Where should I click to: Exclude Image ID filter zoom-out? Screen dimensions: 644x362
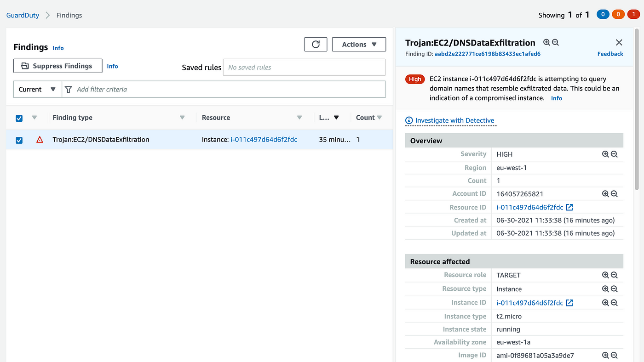(614, 355)
